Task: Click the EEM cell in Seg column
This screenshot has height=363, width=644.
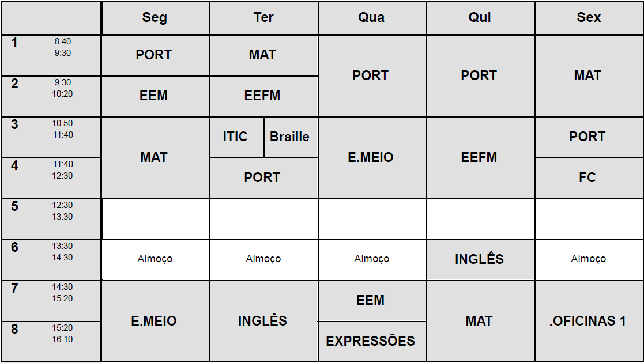Action: tap(154, 96)
